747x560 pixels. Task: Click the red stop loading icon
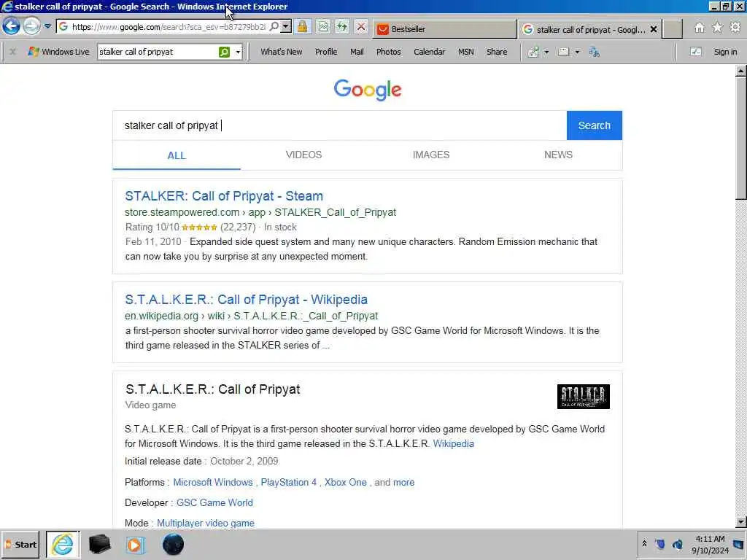(x=361, y=27)
